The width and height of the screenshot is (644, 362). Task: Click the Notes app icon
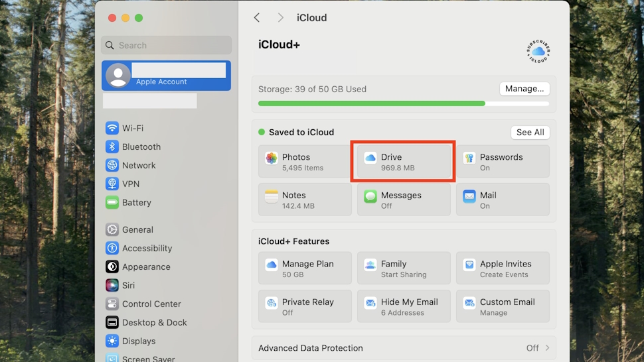click(271, 196)
